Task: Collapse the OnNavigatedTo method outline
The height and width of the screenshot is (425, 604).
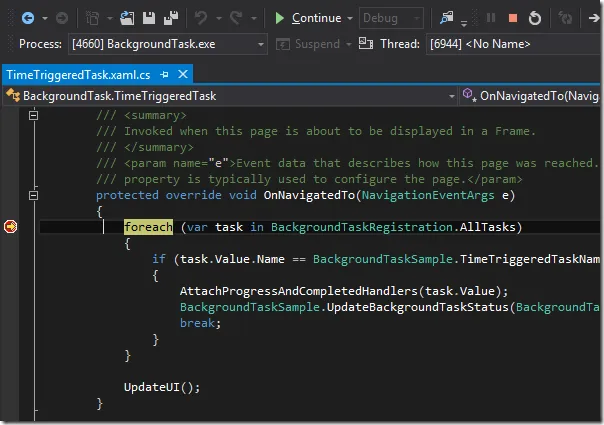Action: pos(32,195)
